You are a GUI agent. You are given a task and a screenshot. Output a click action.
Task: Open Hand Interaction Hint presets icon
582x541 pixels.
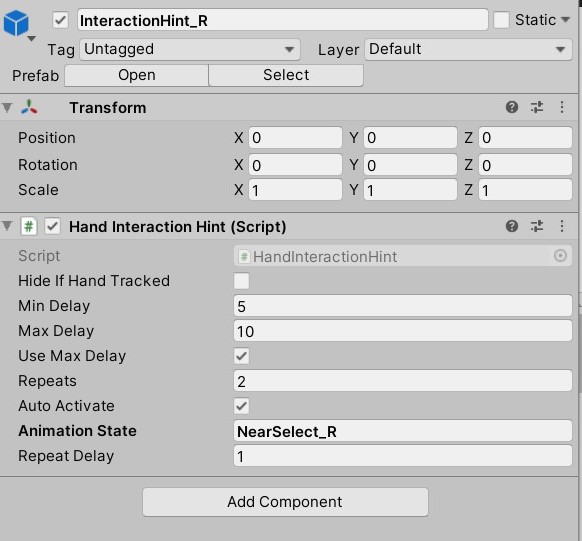(x=537, y=226)
